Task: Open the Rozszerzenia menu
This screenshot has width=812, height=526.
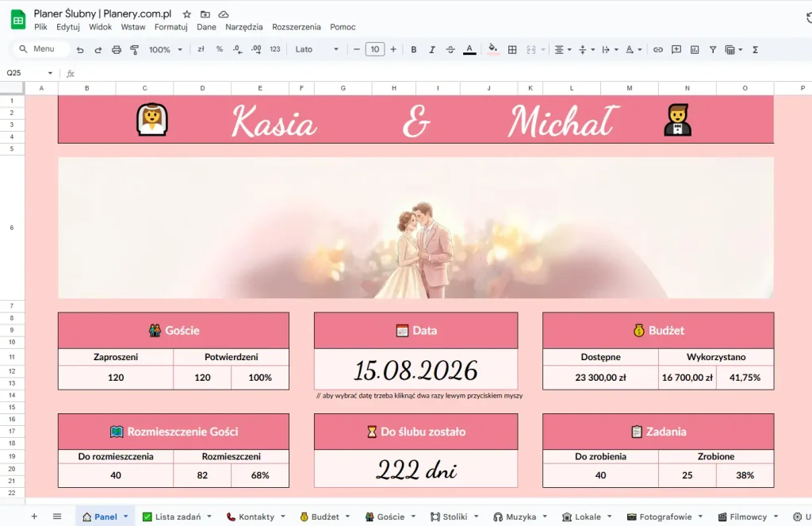Action: point(297,27)
